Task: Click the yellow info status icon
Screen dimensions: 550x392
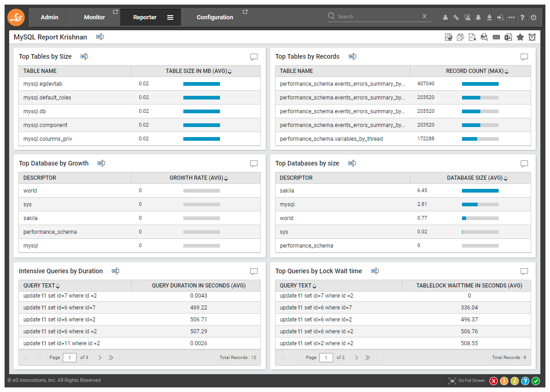Action: click(515, 381)
